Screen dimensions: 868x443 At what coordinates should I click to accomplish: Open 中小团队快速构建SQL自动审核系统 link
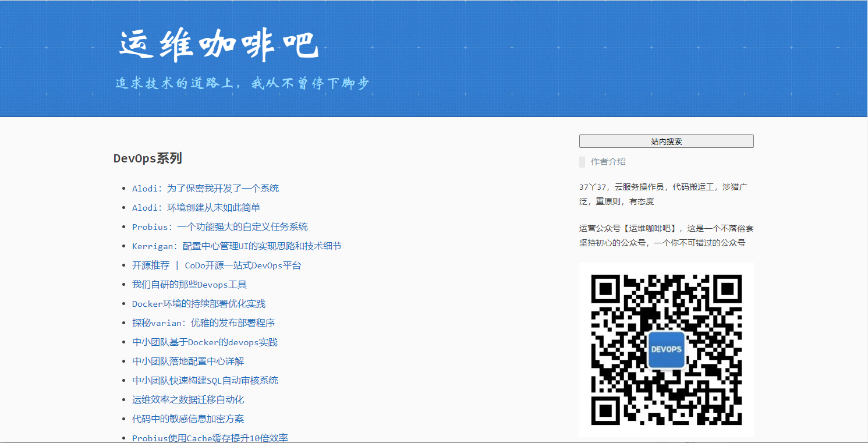(205, 381)
